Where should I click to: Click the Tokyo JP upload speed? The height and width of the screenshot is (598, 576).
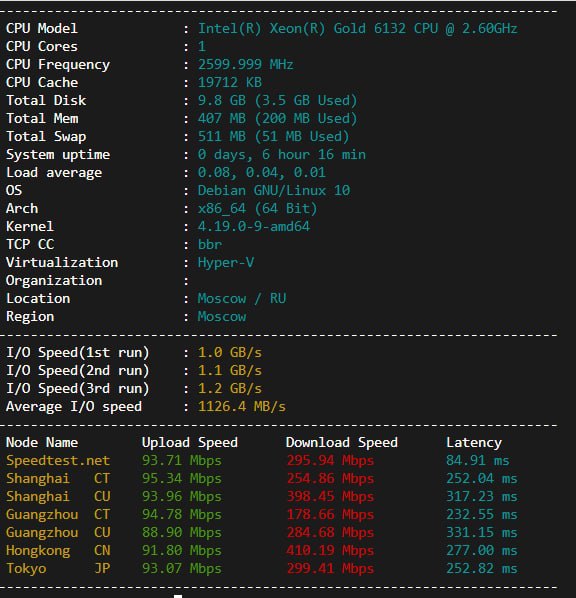(182, 569)
